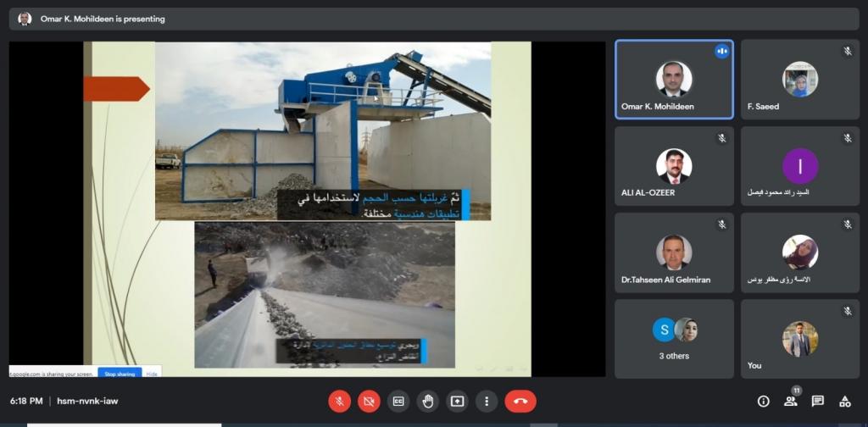Screen dimensions: 868x427
Task: Unmute the microphone in the bottom bar
Action: (x=339, y=401)
